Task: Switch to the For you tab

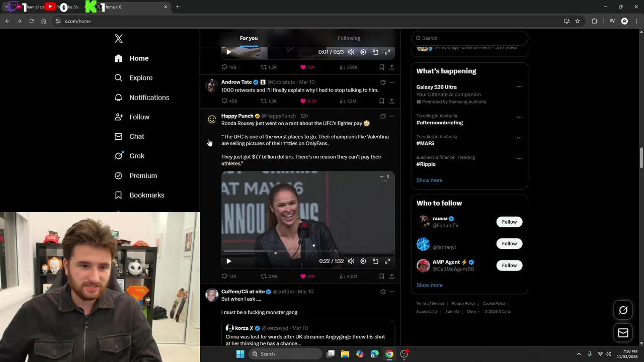Action: [x=249, y=38]
